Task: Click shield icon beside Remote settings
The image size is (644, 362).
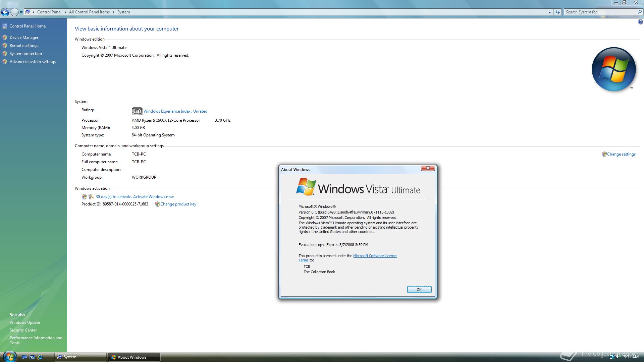Action: (5, 46)
